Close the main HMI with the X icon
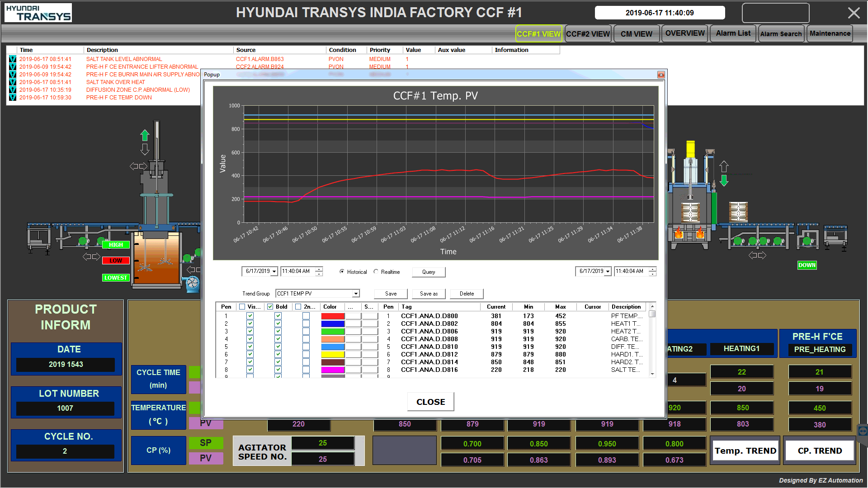This screenshot has width=868, height=488. tap(854, 13)
